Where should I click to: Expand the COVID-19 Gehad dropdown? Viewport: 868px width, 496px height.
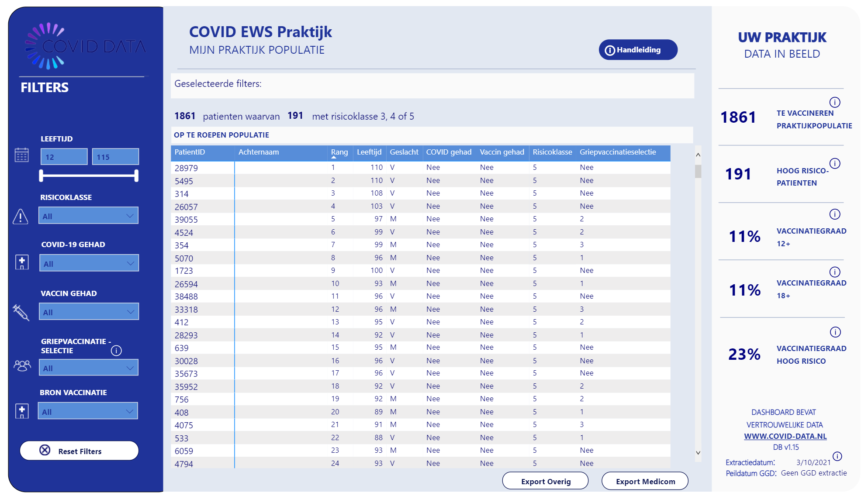[89, 263]
